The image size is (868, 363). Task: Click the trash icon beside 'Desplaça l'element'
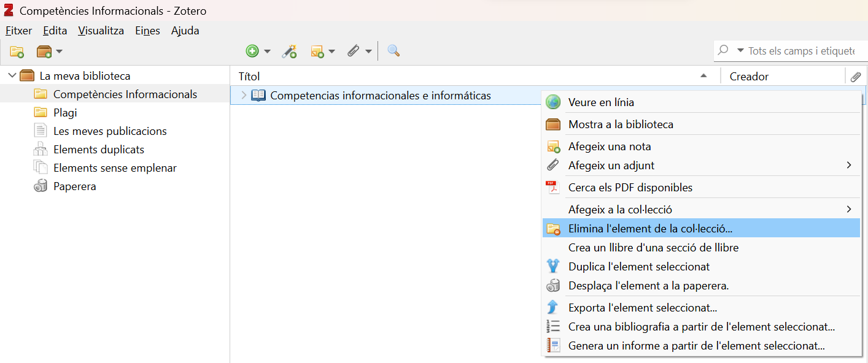pos(553,285)
